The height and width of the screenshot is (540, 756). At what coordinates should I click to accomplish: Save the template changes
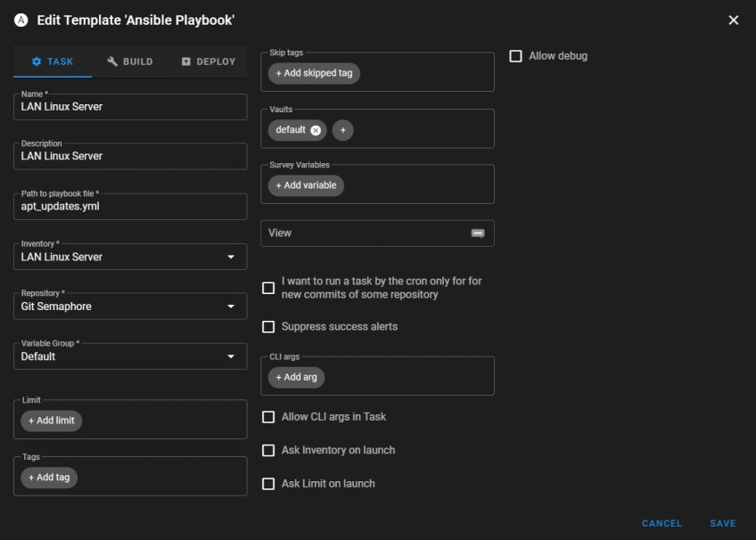tap(722, 523)
